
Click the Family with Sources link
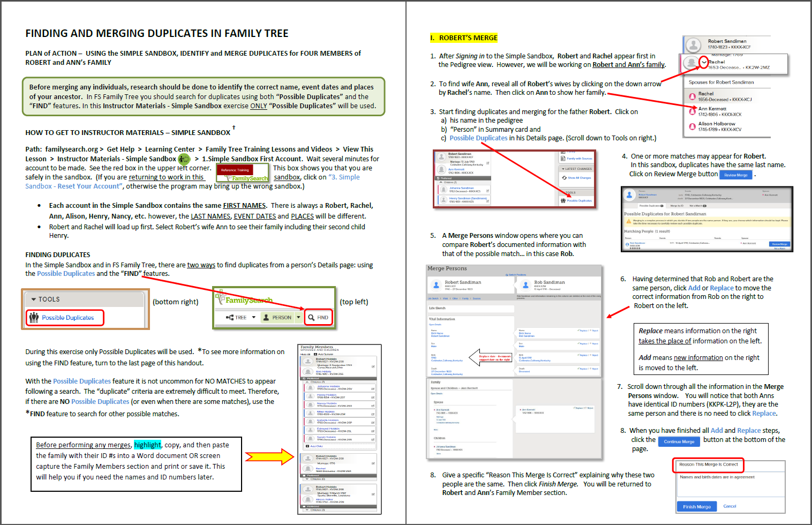tap(580, 159)
